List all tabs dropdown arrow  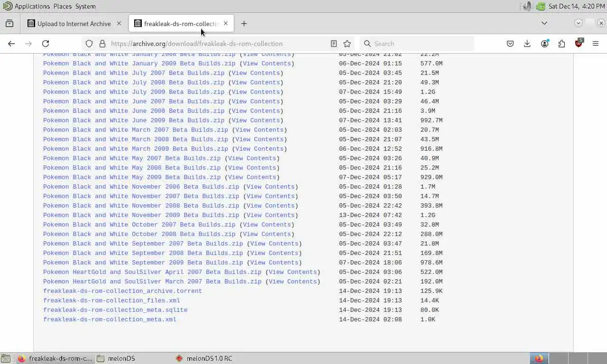544,23
